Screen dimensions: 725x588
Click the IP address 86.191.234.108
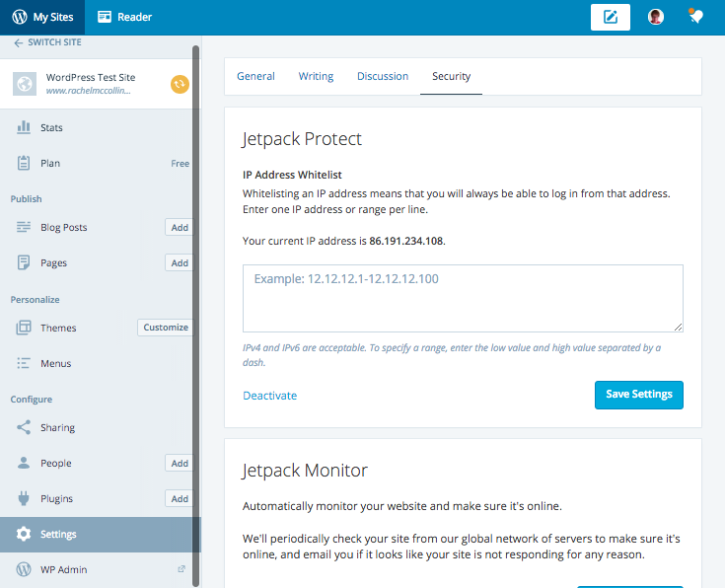click(406, 241)
